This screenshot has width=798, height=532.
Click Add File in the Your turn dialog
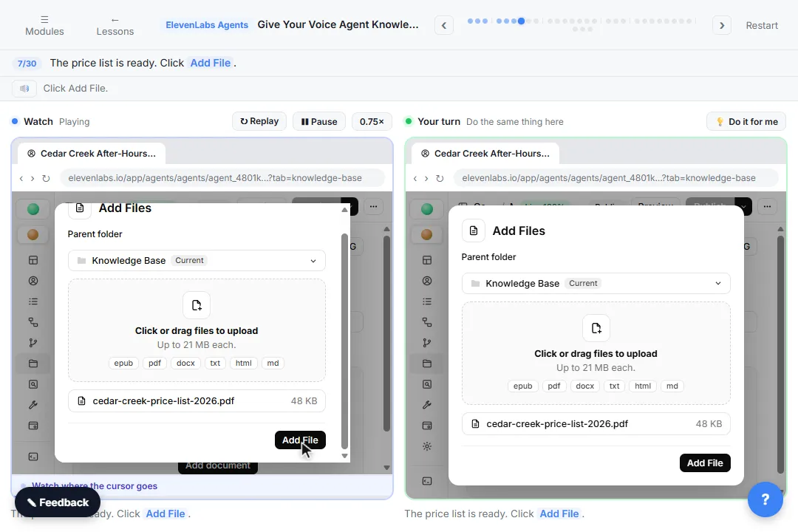tap(705, 463)
